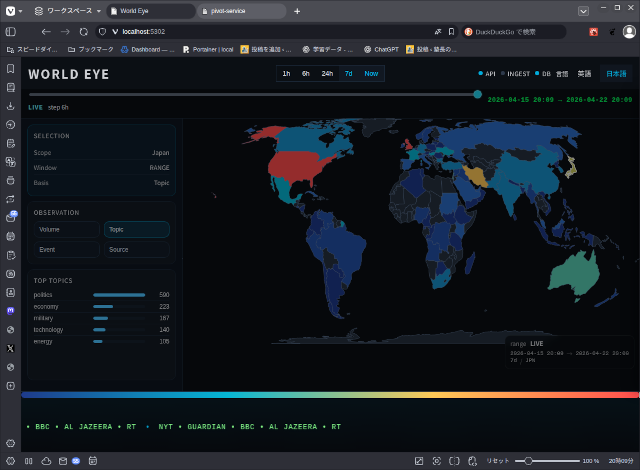Open the bookmarks panel in the sidebar

point(10,69)
